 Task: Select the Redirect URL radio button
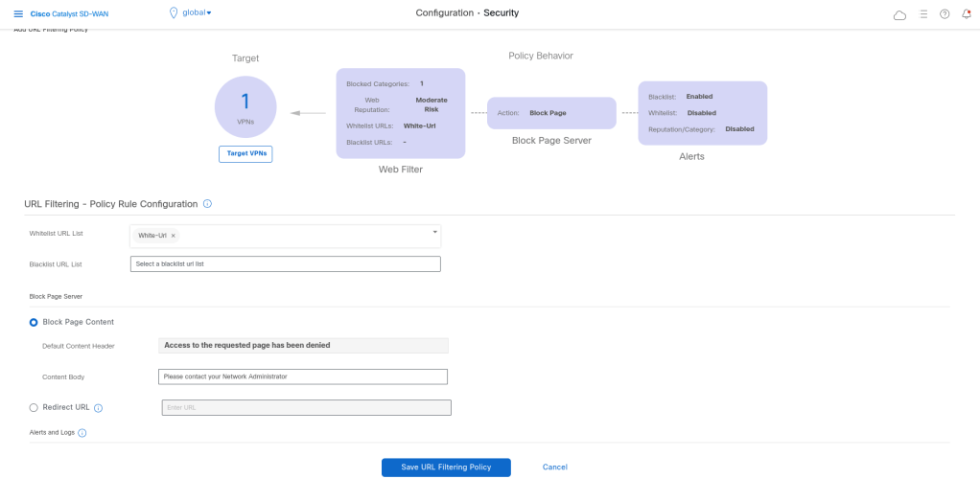pos(35,407)
